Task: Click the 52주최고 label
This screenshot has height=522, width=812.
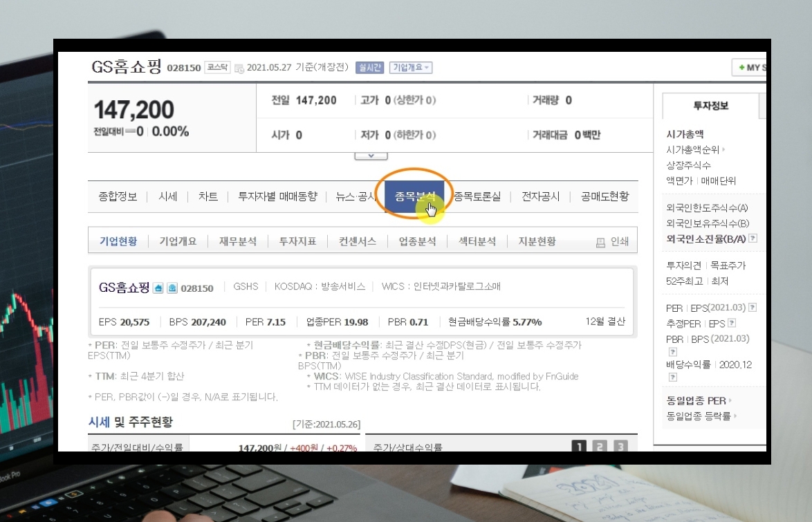Action: click(685, 281)
